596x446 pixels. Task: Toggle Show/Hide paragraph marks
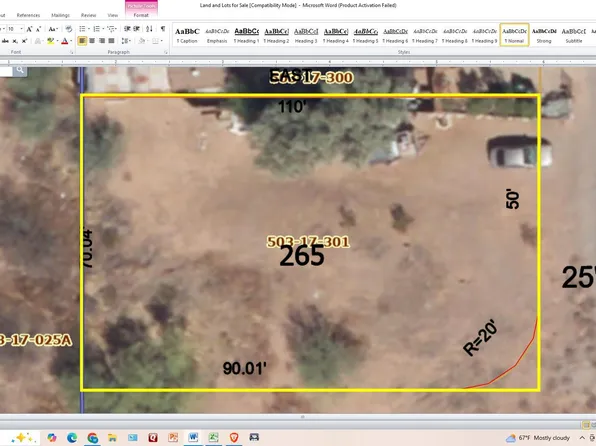[x=163, y=29]
